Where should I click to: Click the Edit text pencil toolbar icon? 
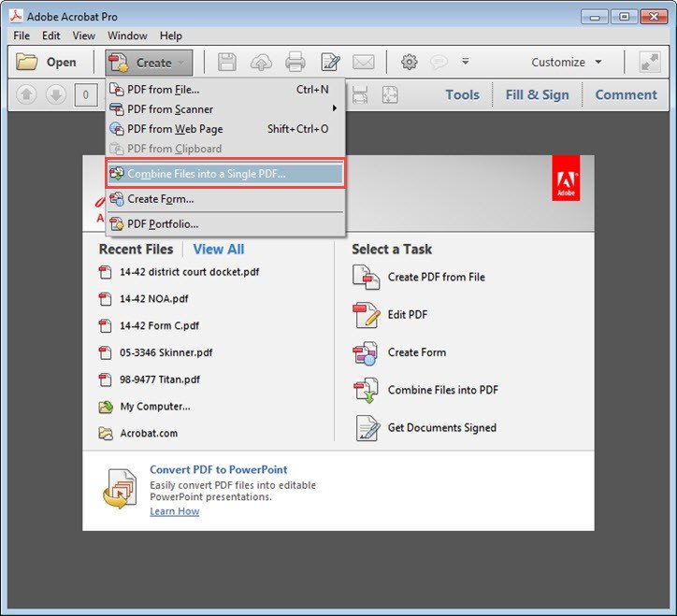tap(330, 63)
